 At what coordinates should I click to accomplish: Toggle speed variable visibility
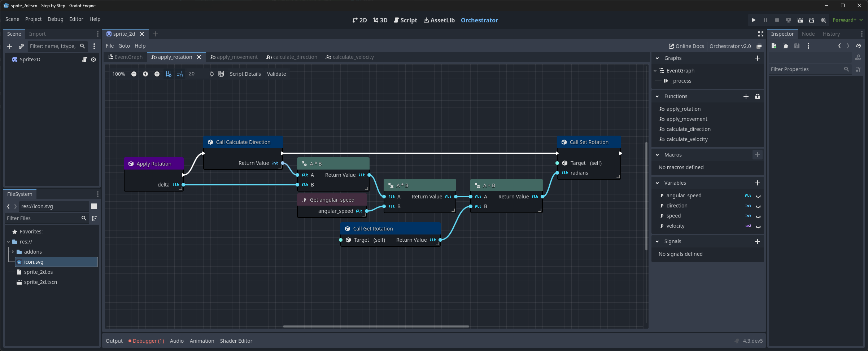point(758,216)
